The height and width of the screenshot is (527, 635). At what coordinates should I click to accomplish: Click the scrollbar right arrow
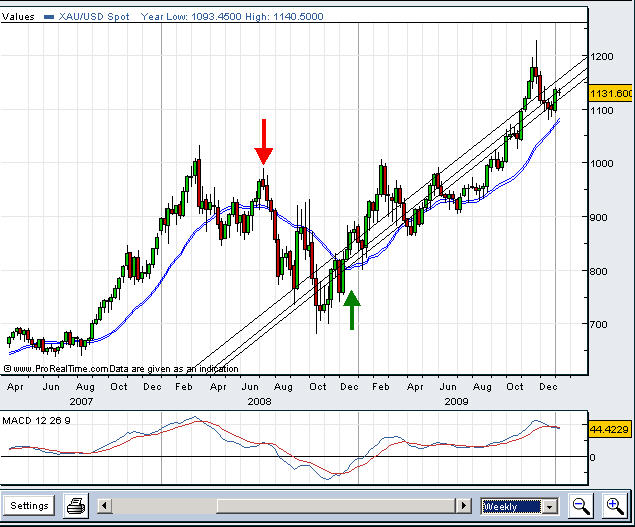tap(464, 506)
